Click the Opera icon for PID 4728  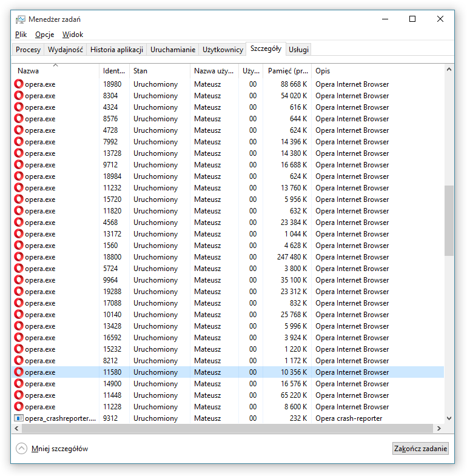pos(19,130)
